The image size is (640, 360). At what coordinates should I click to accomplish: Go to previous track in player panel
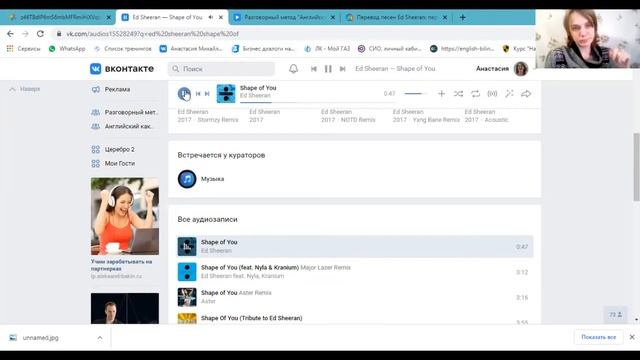[x=198, y=94]
